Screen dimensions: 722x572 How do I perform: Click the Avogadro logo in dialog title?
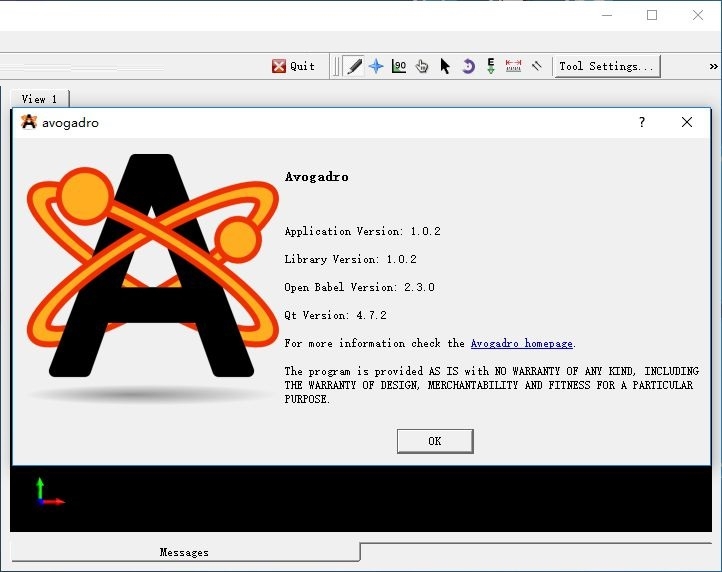coord(29,122)
